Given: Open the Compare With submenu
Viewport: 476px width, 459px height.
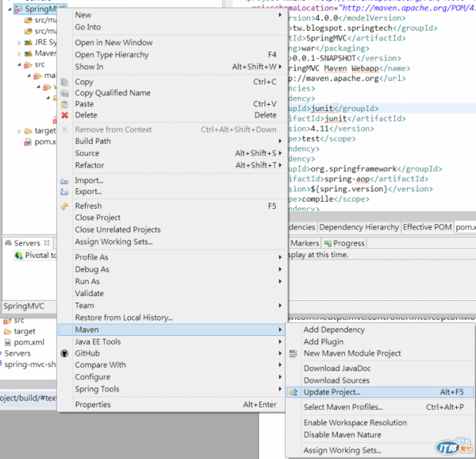Looking at the screenshot, I should [171, 364].
